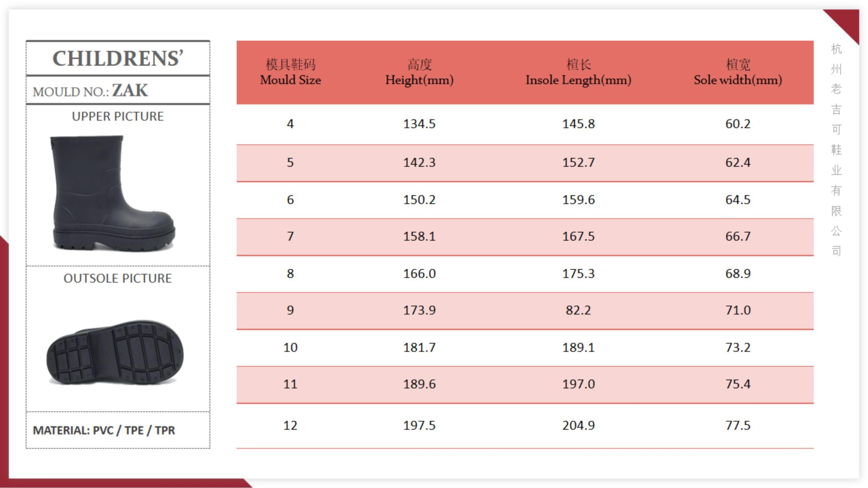
Task: Select sole width value 64.5
Action: (x=738, y=200)
